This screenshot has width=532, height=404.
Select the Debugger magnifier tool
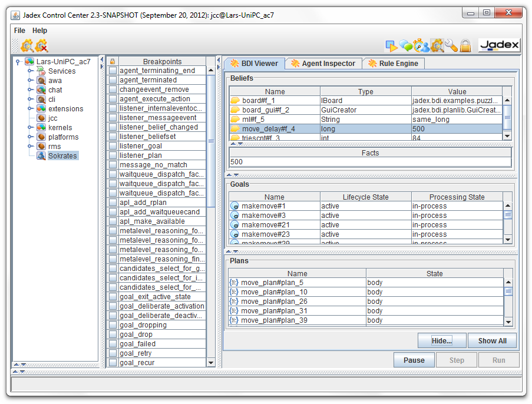(436, 45)
